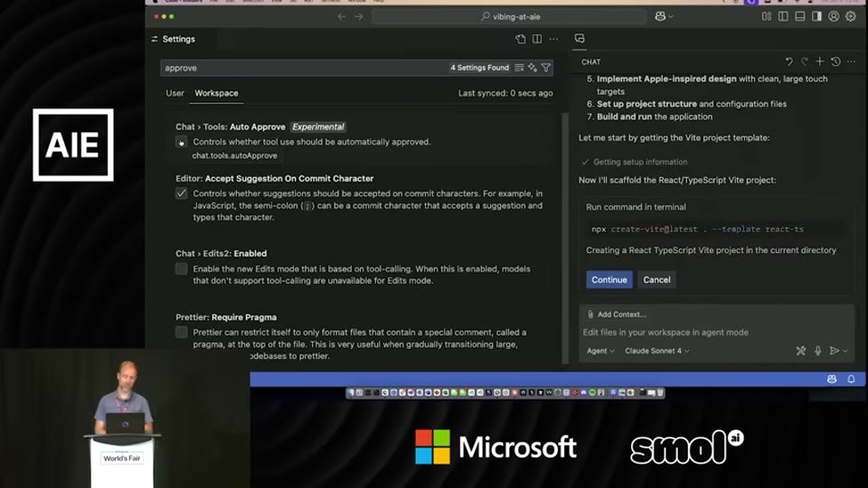868x488 pixels.
Task: Click the Copilot icon in title bar
Action: pyautogui.click(x=660, y=16)
